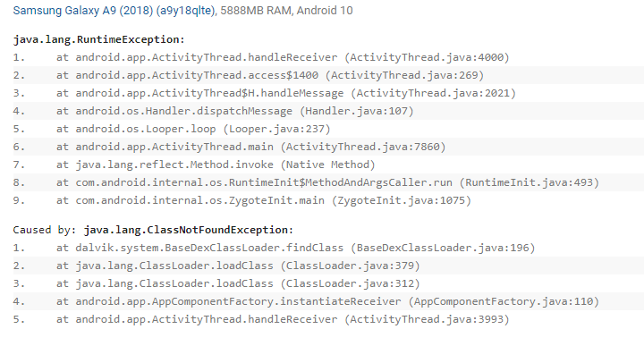Image resolution: width=644 pixels, height=346 pixels.
Task: Click the (RuntimeInit.java:493) source reference
Action: 529,182
